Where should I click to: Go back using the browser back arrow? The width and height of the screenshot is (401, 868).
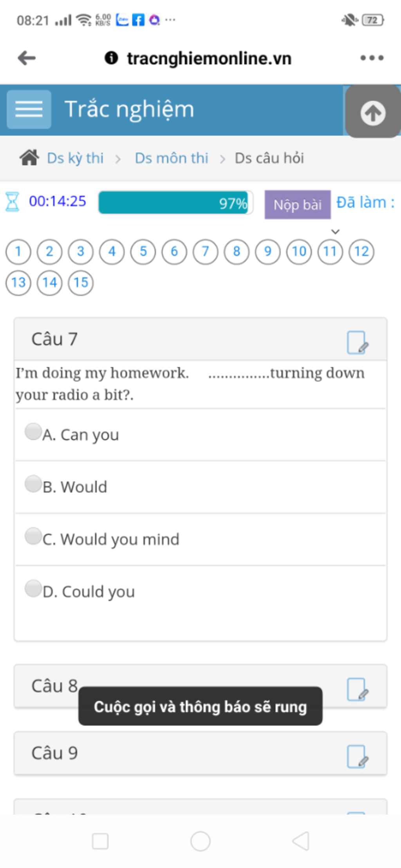[27, 58]
